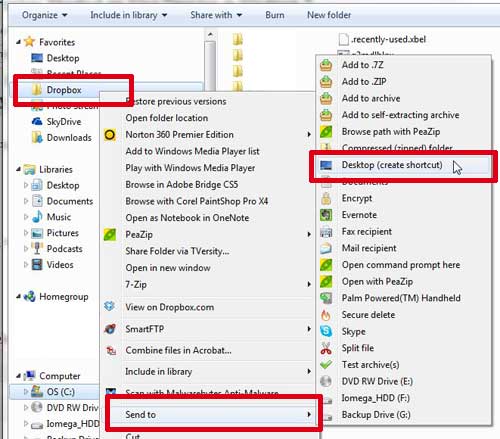This screenshot has height=439, width=500.
Task: Click the Burn toolbar button
Action: point(275,15)
